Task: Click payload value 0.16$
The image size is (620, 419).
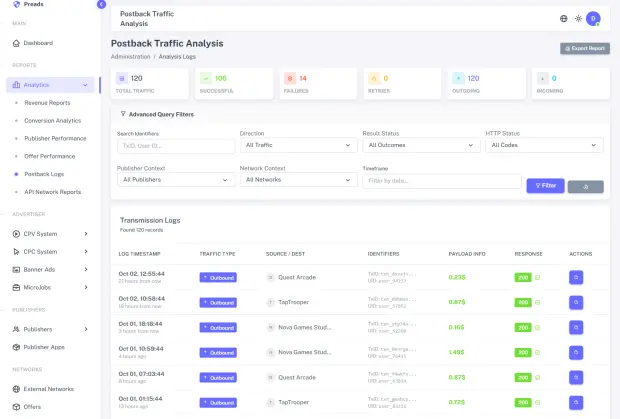Action: (457, 327)
